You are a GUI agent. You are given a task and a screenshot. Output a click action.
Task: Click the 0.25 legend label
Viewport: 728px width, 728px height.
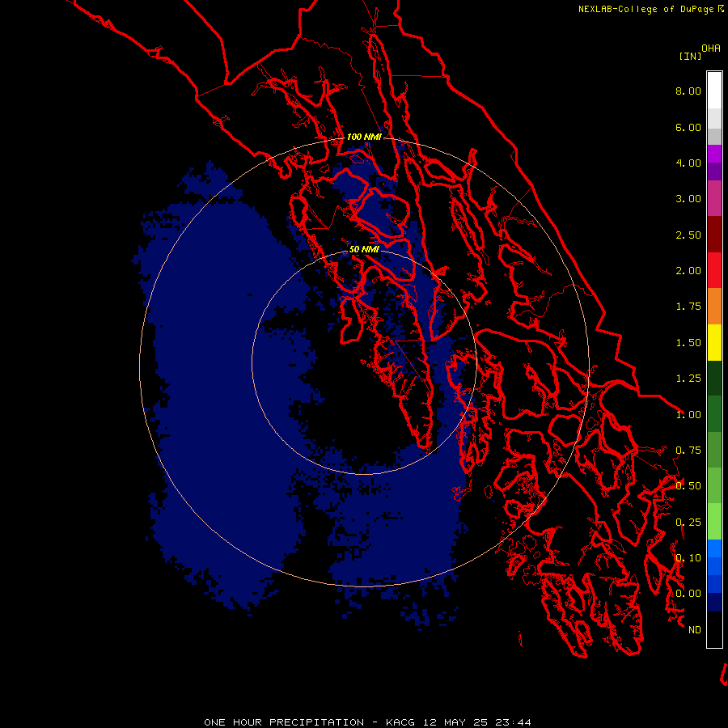[688, 523]
